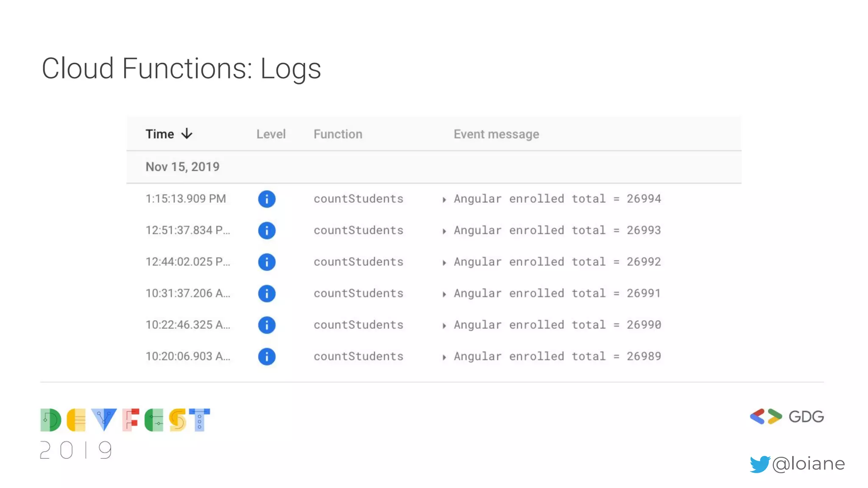Screen dimensions: 868x488
Task: Open the @loiane Twitter handle
Action: coord(808,464)
